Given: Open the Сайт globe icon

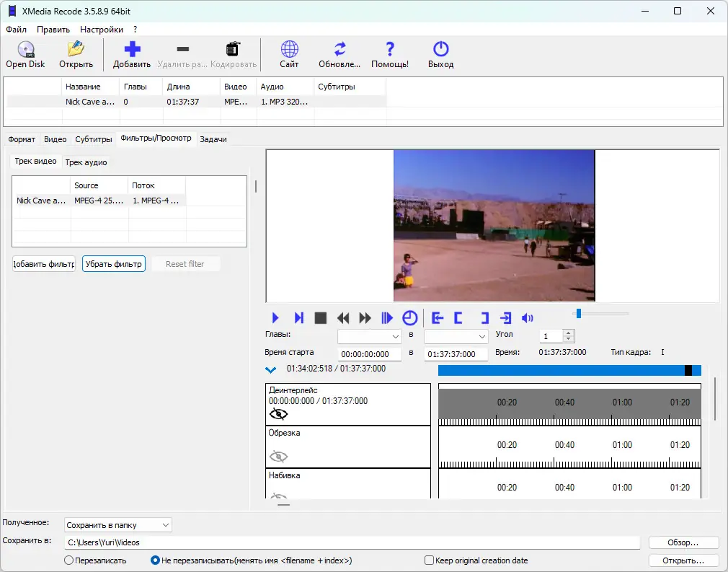Looking at the screenshot, I should point(289,50).
